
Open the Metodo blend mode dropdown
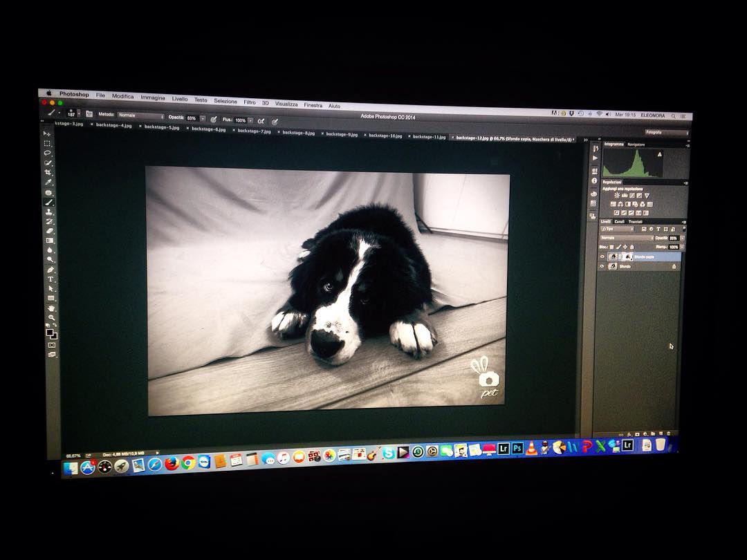[140, 115]
